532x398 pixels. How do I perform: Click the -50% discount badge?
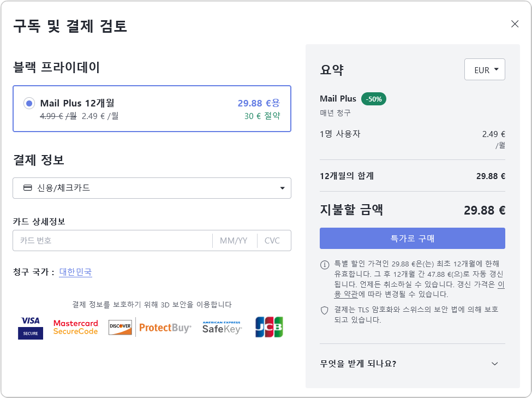tap(373, 99)
